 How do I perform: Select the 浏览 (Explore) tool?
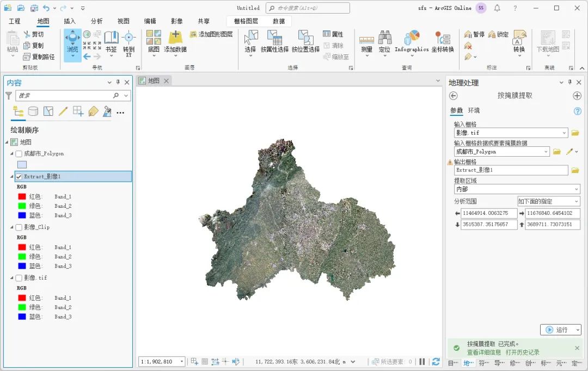[72, 45]
